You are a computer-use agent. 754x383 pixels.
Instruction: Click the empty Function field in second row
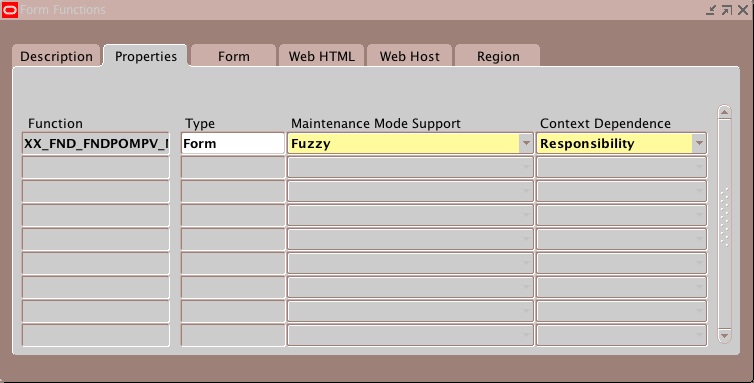pyautogui.click(x=96, y=167)
